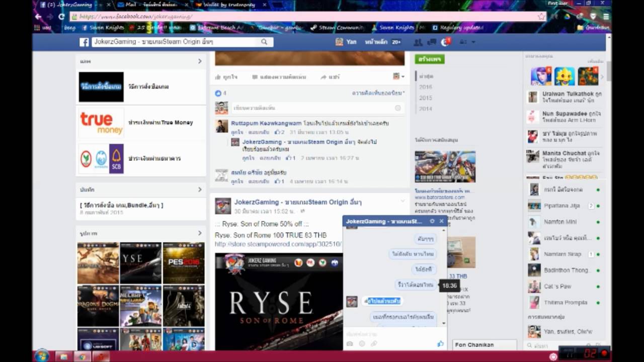This screenshot has width=644, height=362.
Task: Jump to 2015 in the timeline
Action: click(x=426, y=98)
